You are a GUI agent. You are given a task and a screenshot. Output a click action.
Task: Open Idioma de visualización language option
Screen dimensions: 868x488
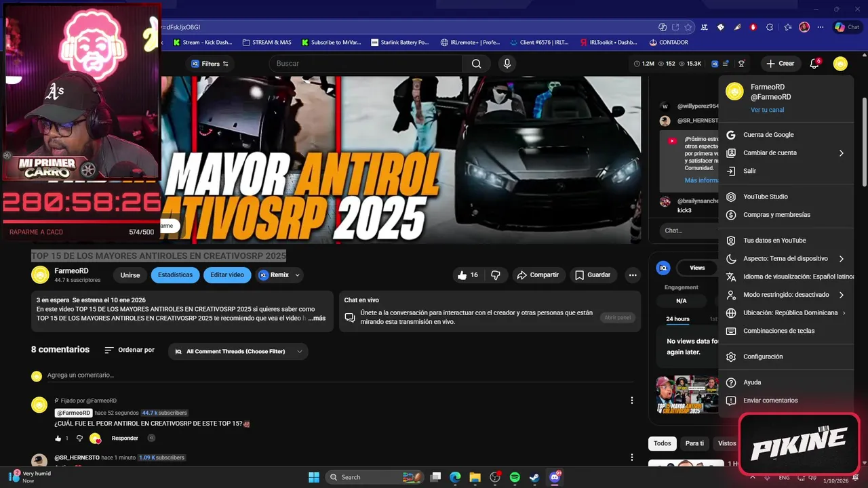(x=786, y=277)
